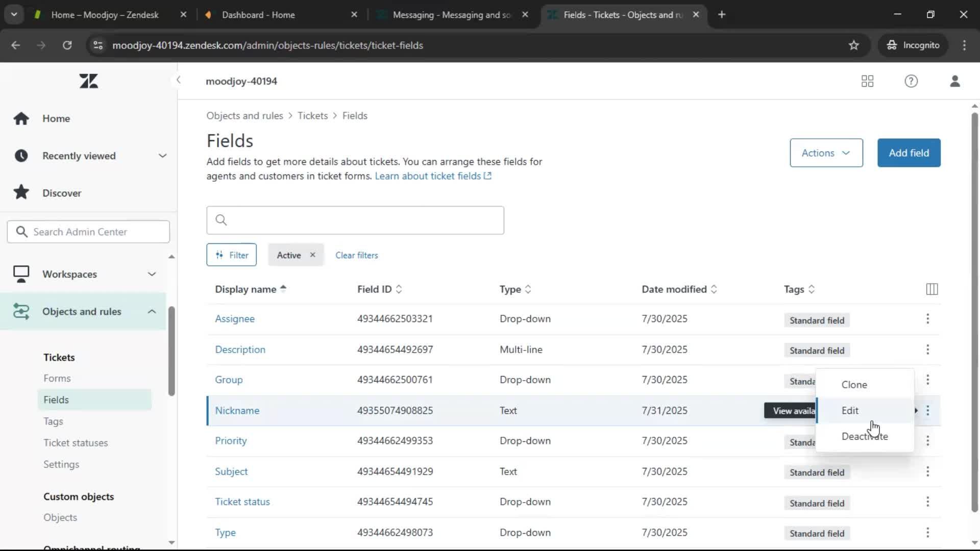Open options menu for Assignee row
The height and width of the screenshot is (551, 980).
coord(927,319)
